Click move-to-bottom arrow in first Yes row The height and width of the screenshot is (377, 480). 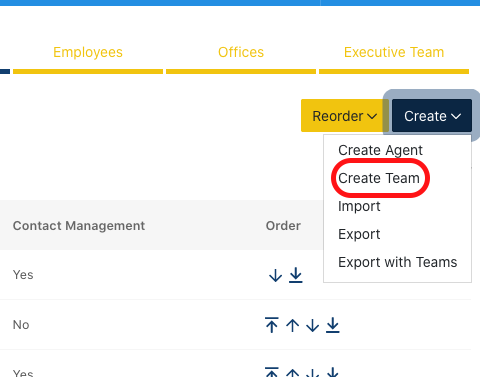pyautogui.click(x=296, y=275)
